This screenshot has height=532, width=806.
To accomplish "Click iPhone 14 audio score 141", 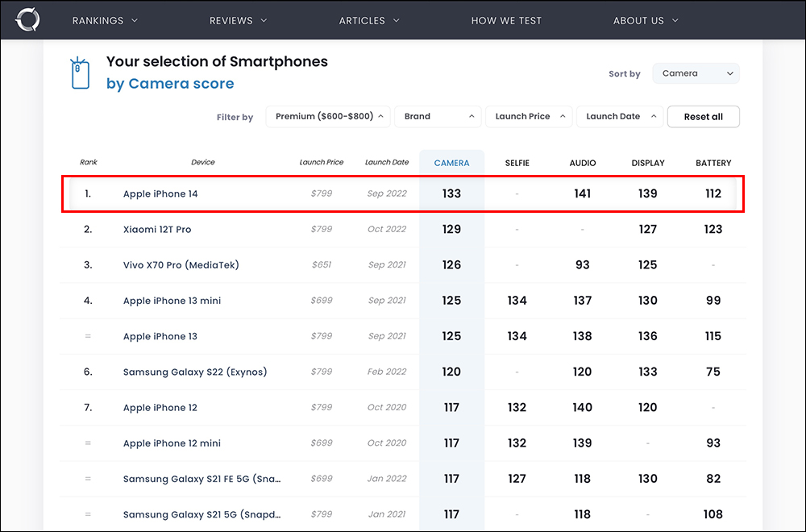I will coord(583,193).
